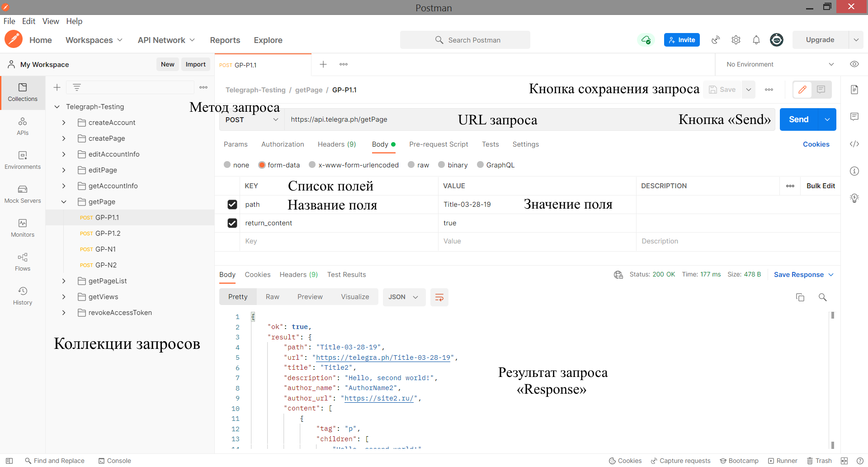Open the Environments sidebar panel
The image size is (868, 467).
[x=23, y=161]
